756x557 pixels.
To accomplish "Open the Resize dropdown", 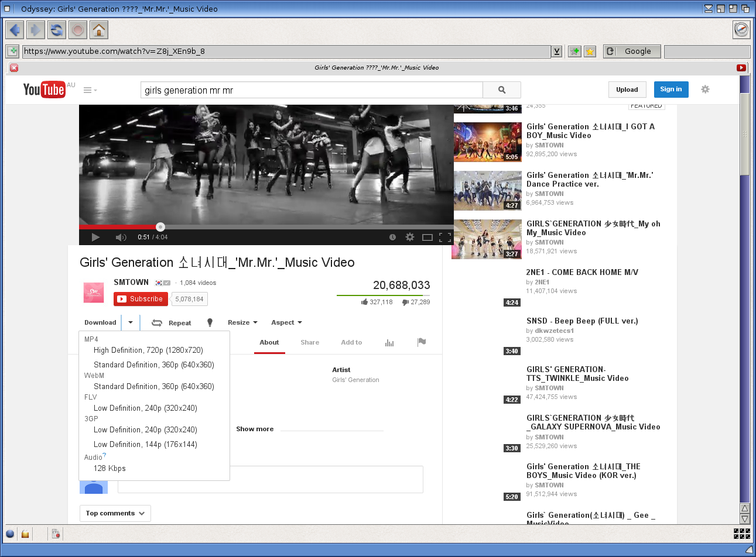I will (x=242, y=322).
